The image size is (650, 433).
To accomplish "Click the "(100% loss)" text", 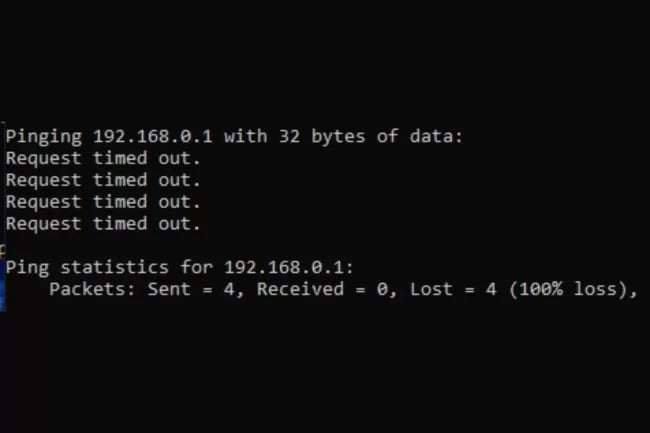I will [568, 290].
